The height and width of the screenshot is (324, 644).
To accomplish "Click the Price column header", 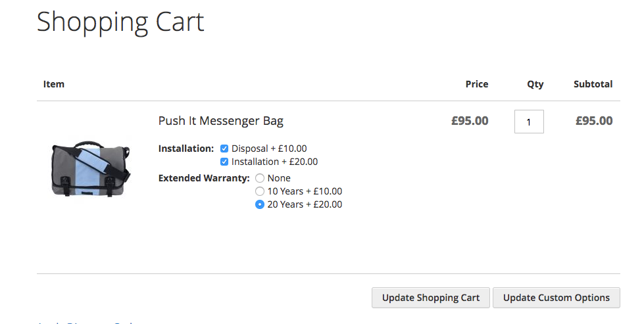I will tap(476, 84).
